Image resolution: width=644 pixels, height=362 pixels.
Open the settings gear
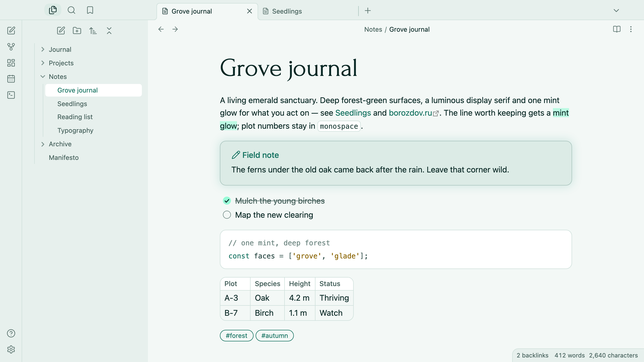pyautogui.click(x=11, y=349)
